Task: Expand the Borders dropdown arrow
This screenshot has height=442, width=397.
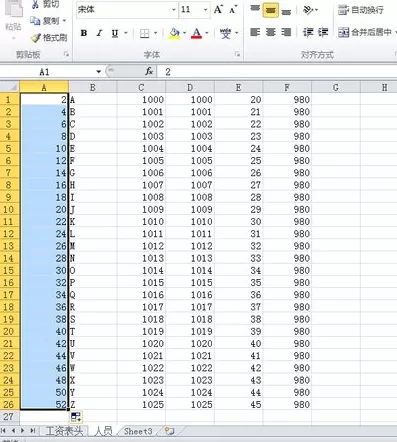Action: pos(155,33)
